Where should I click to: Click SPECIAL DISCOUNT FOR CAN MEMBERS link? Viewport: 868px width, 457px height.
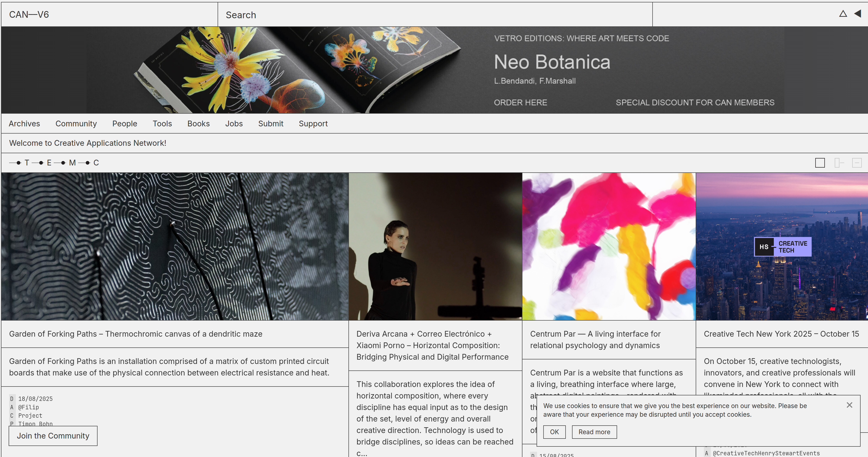[x=695, y=102]
